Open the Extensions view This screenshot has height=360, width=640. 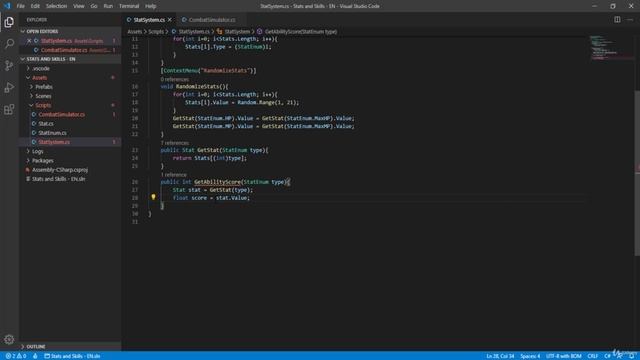pos(9,109)
